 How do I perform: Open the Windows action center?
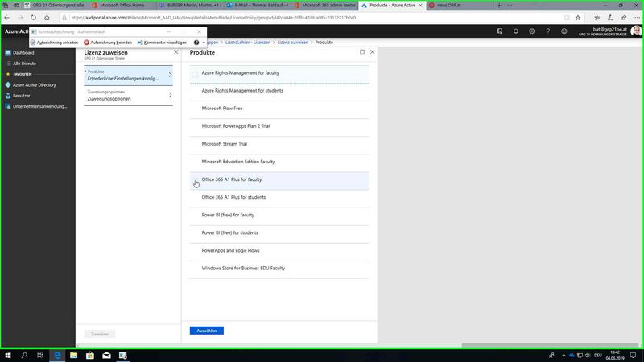click(x=633, y=356)
